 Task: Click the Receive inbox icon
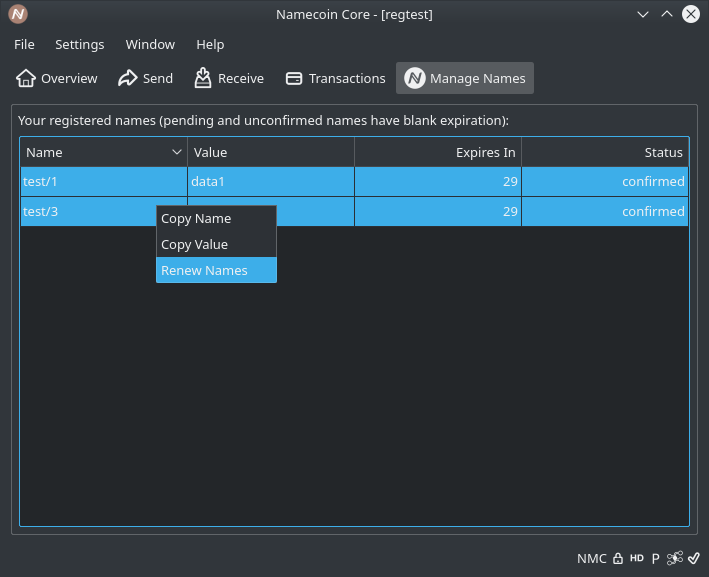point(203,78)
